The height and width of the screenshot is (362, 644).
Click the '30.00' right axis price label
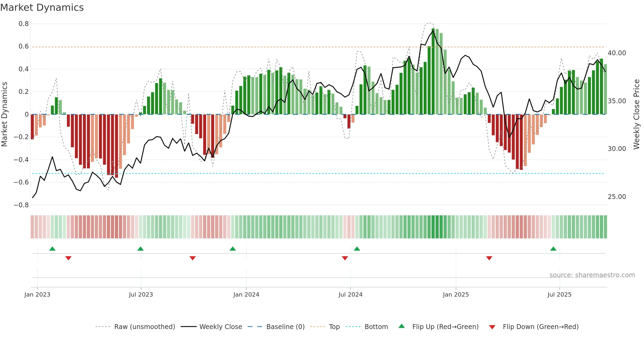pyautogui.click(x=617, y=149)
